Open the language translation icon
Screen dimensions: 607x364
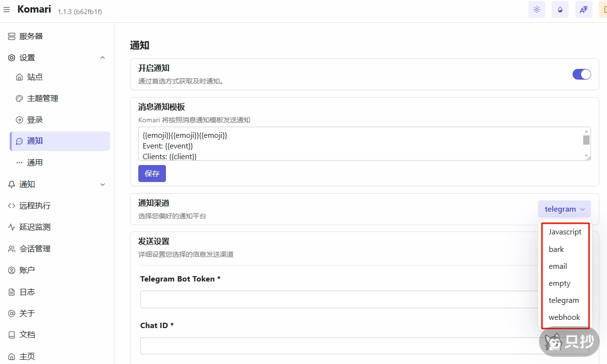(584, 10)
